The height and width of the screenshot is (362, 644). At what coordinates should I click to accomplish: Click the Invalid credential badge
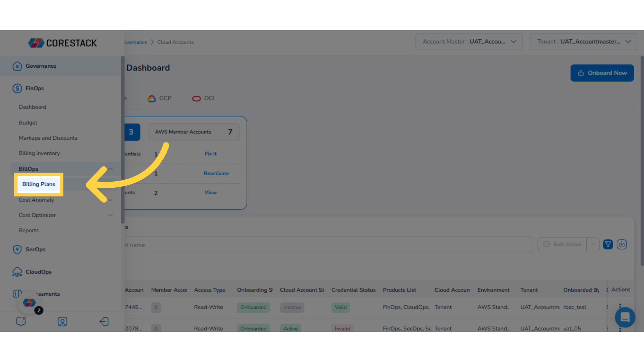point(342,328)
